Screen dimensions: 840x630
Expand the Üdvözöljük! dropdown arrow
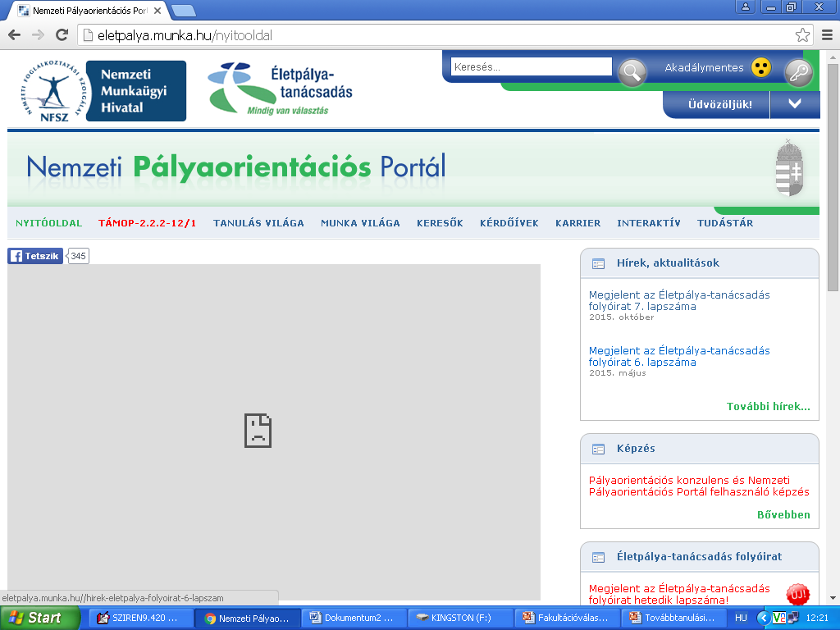tap(795, 104)
